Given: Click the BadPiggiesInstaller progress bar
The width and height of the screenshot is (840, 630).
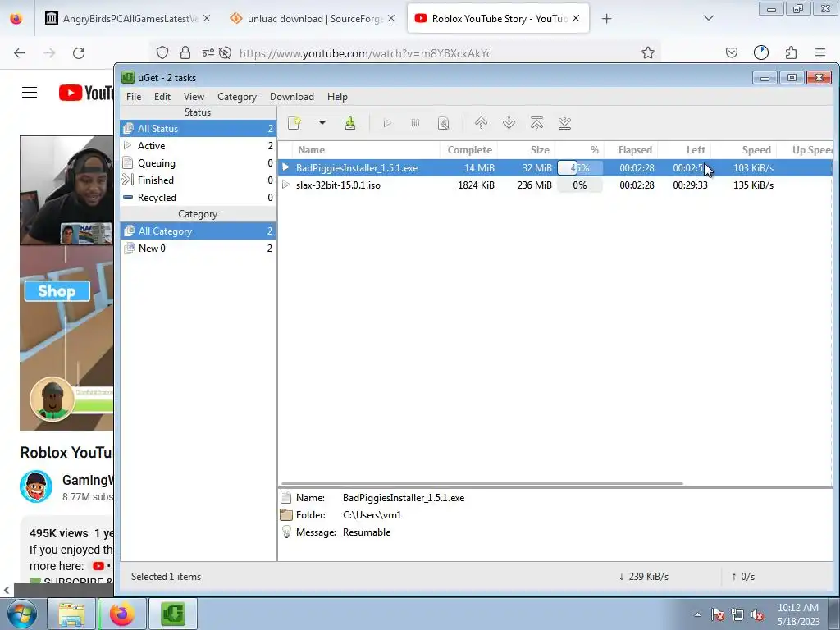Looking at the screenshot, I should (580, 167).
